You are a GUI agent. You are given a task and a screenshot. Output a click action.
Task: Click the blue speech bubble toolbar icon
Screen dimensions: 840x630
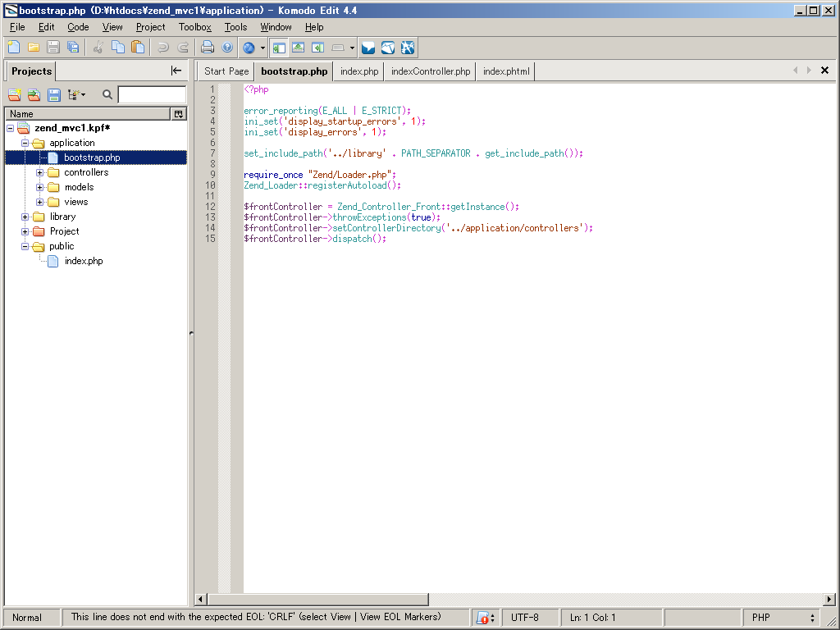click(x=368, y=48)
